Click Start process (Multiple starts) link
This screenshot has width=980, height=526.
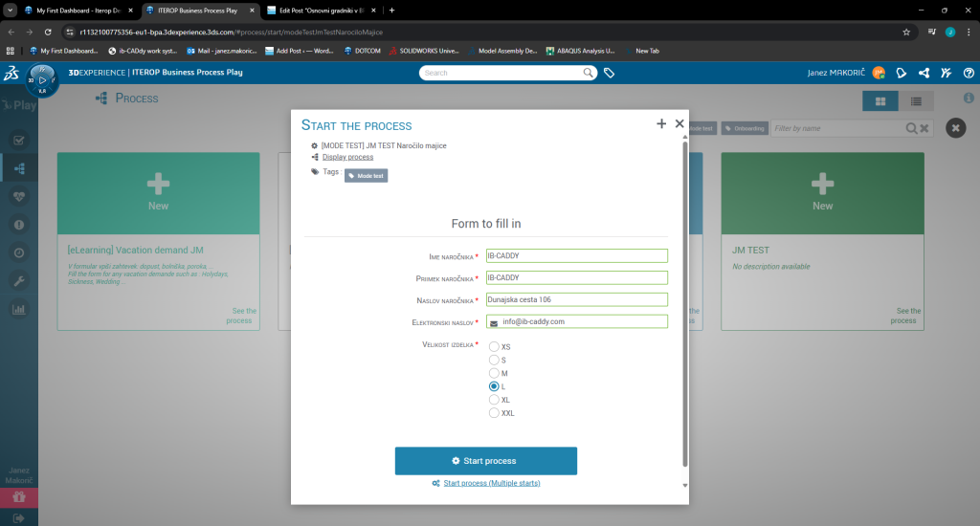coord(491,484)
